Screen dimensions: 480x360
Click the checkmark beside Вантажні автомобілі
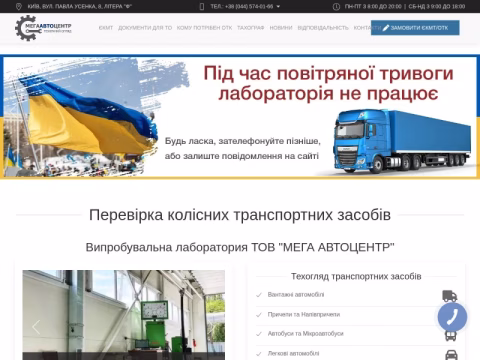coord(259,295)
